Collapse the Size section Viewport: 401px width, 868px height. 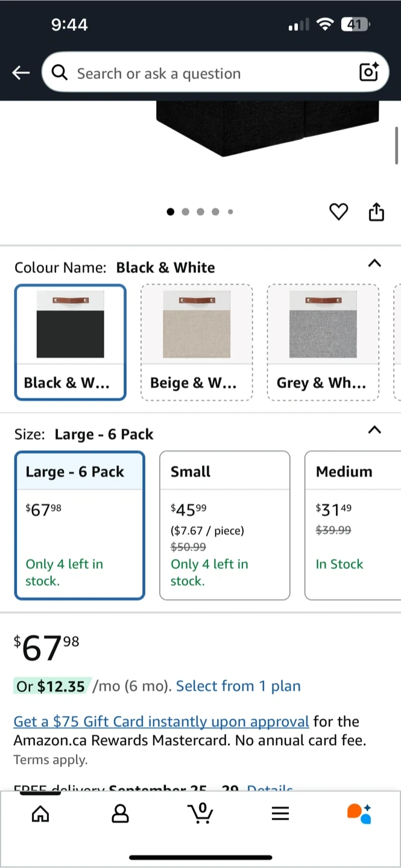(374, 430)
